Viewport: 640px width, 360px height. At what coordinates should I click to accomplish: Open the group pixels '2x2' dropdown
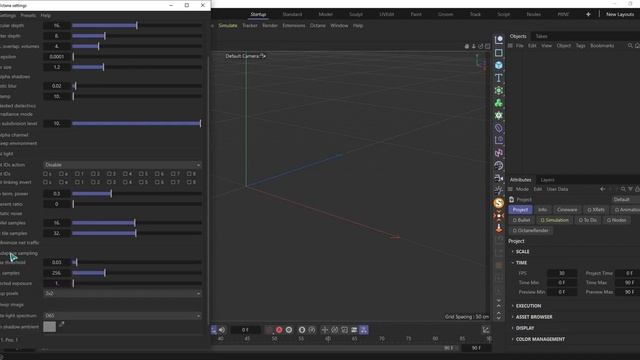click(x=122, y=293)
